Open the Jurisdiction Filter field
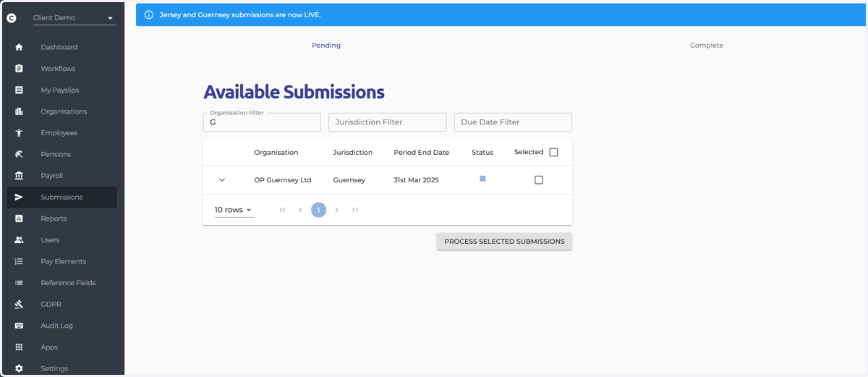Image resolution: width=868 pixels, height=377 pixels. pos(388,122)
